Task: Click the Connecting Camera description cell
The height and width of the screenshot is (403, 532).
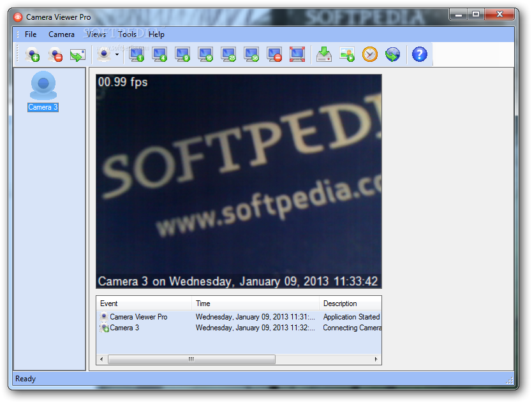Action: pos(352,328)
